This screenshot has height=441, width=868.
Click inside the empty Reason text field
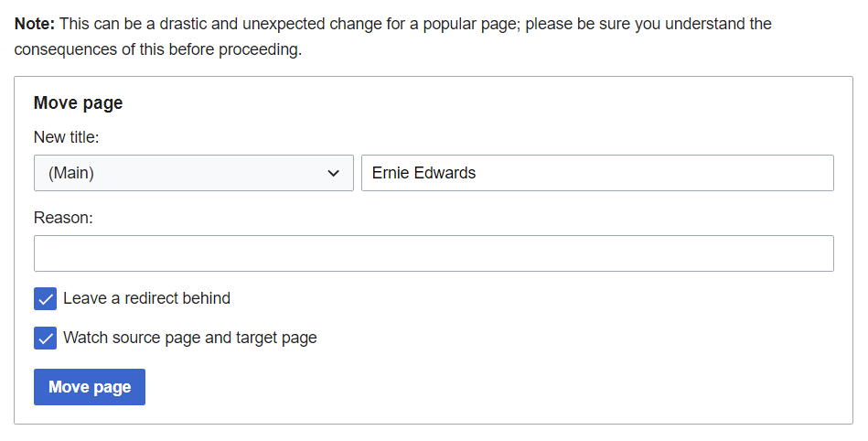pos(434,253)
